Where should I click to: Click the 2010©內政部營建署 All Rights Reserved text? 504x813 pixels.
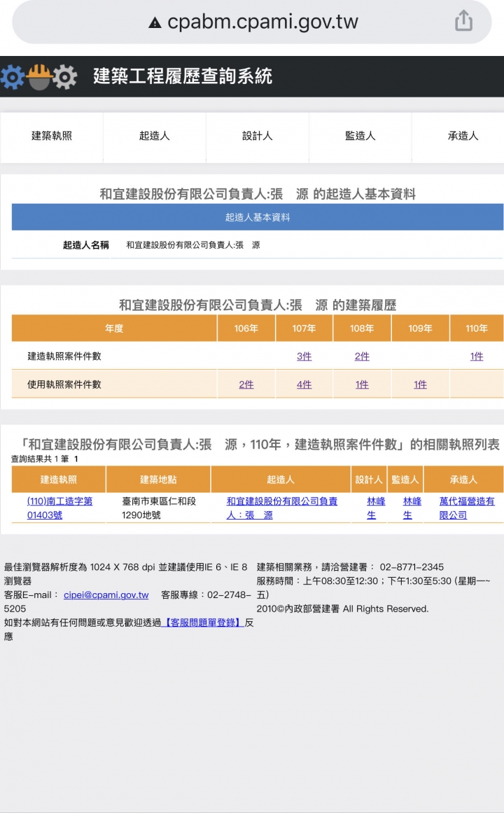click(x=343, y=609)
